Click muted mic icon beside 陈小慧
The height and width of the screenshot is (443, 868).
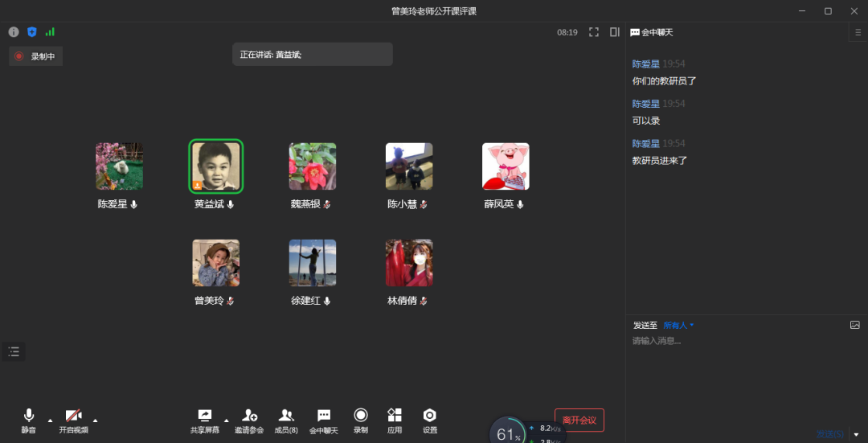point(424,204)
